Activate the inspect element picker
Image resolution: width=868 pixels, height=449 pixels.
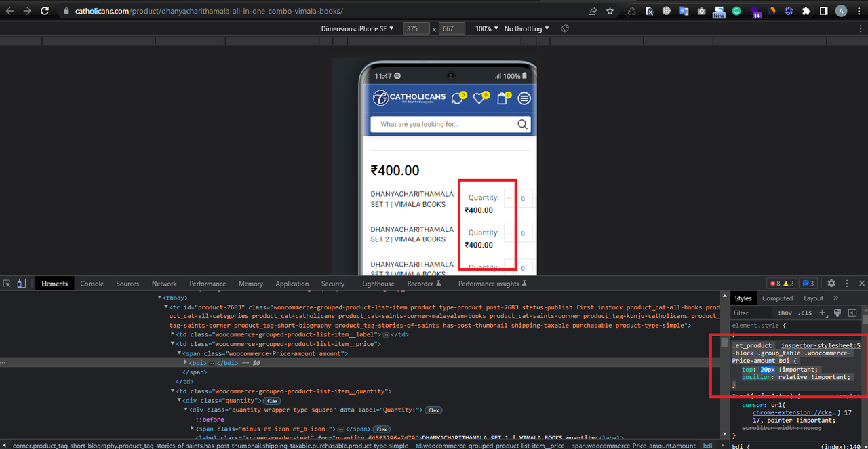pyautogui.click(x=7, y=284)
